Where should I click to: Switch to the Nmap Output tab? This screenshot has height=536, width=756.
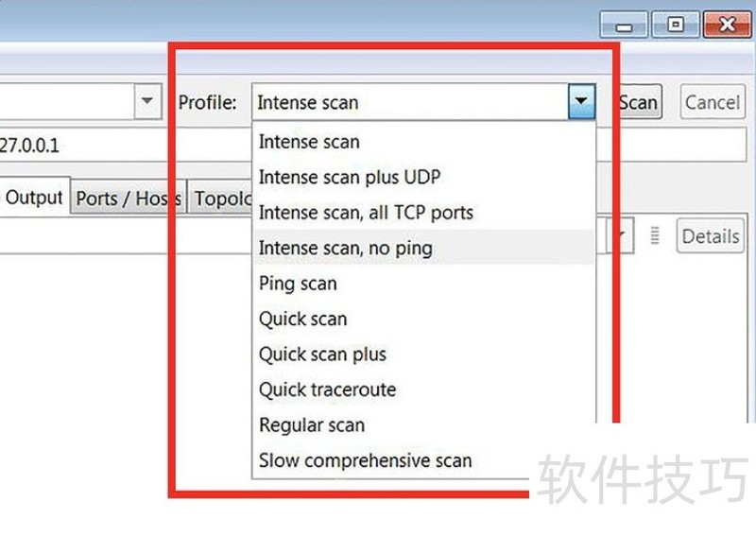[x=34, y=197]
